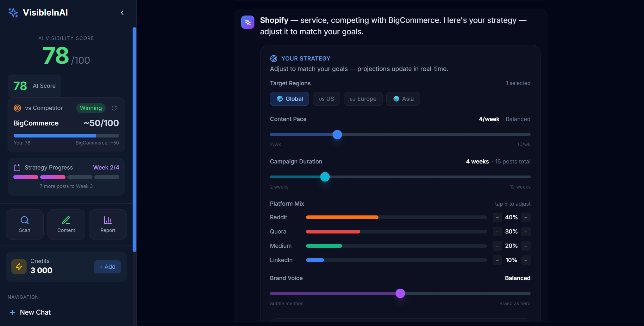Select the Asia target region
The height and width of the screenshot is (326, 644).
[x=403, y=99]
